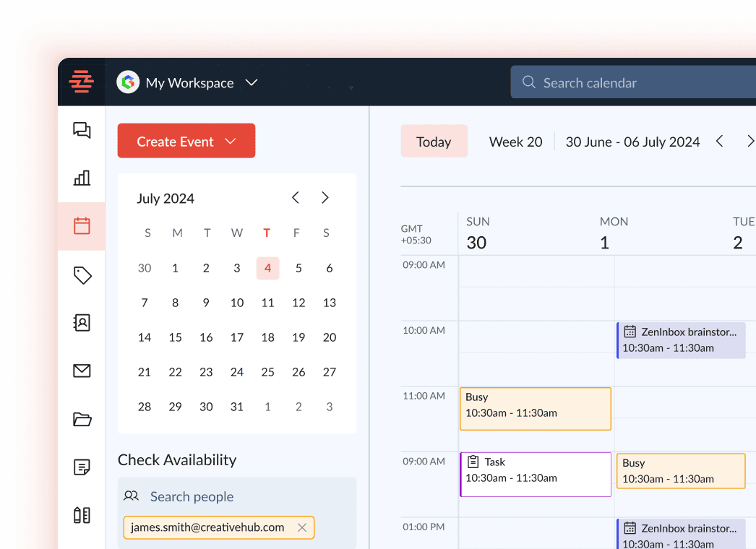Select July 13 in mini calendar
The width and height of the screenshot is (756, 549).
[330, 303]
